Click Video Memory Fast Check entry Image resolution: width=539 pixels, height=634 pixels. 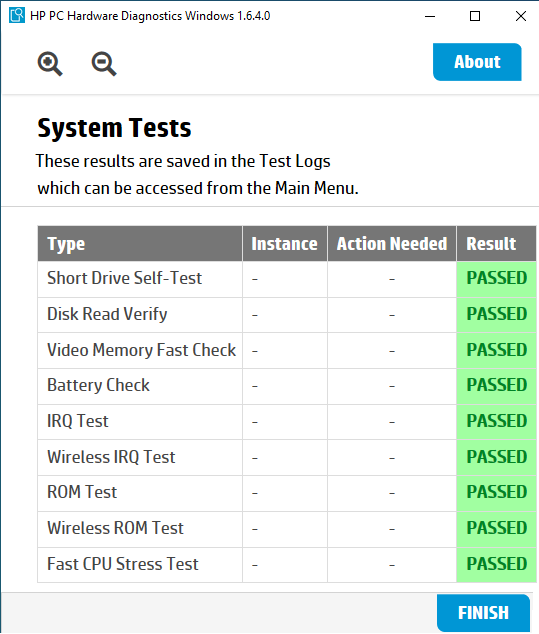141,350
